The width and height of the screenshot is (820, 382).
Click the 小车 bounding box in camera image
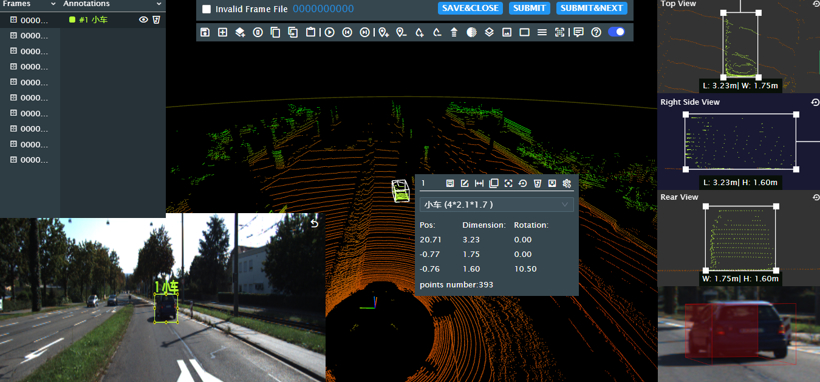click(166, 308)
